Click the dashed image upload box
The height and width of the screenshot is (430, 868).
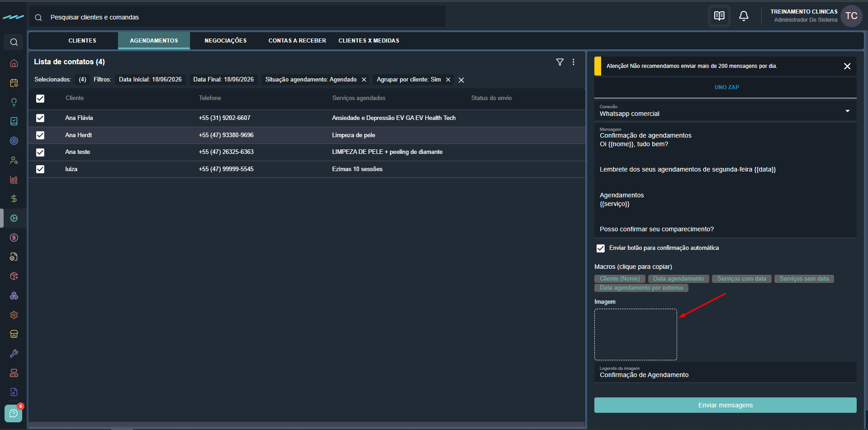click(636, 334)
